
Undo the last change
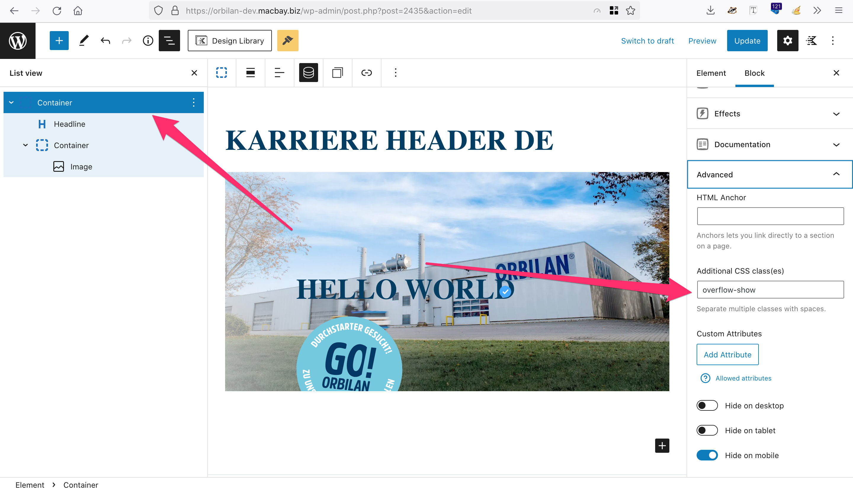point(105,41)
